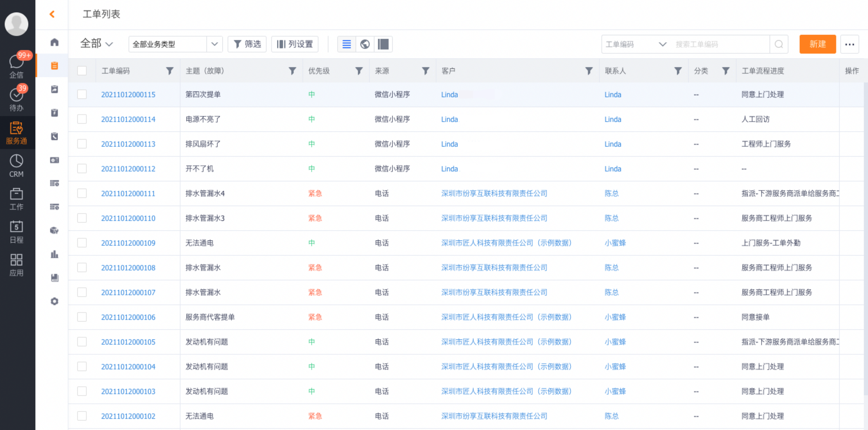Screen dimensions: 868x430
Task: Click the search magnifier icon
Action: click(x=779, y=44)
